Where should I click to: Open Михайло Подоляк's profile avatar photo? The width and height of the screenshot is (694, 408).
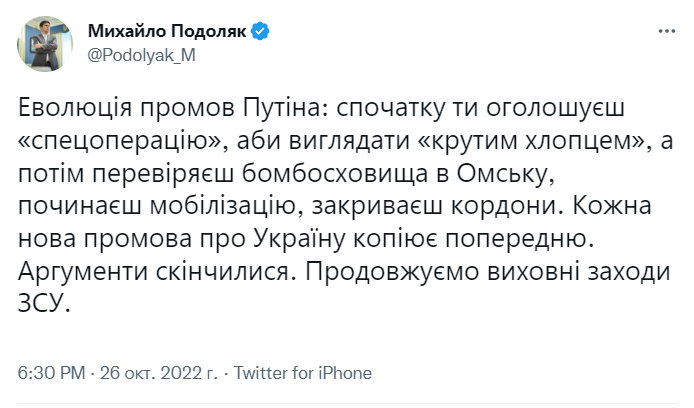[45, 43]
